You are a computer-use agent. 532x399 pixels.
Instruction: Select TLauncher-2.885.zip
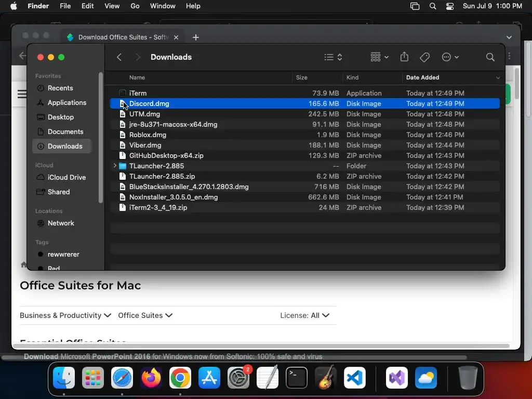pos(304,177)
